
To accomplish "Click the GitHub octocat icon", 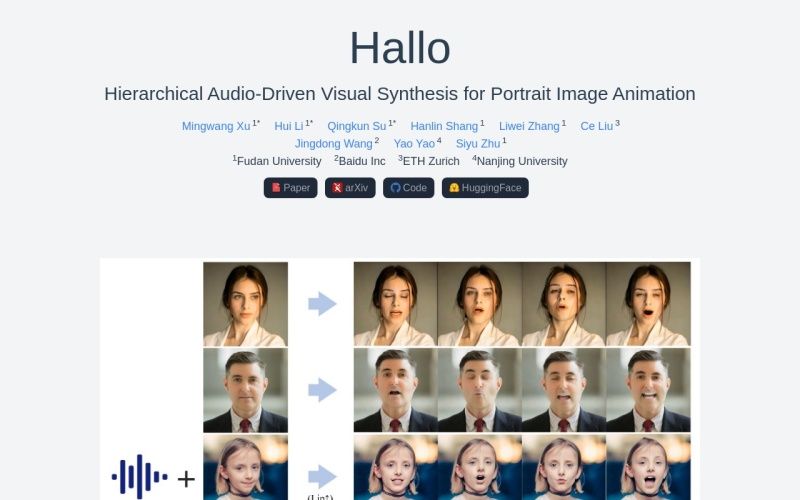I will 395,188.
